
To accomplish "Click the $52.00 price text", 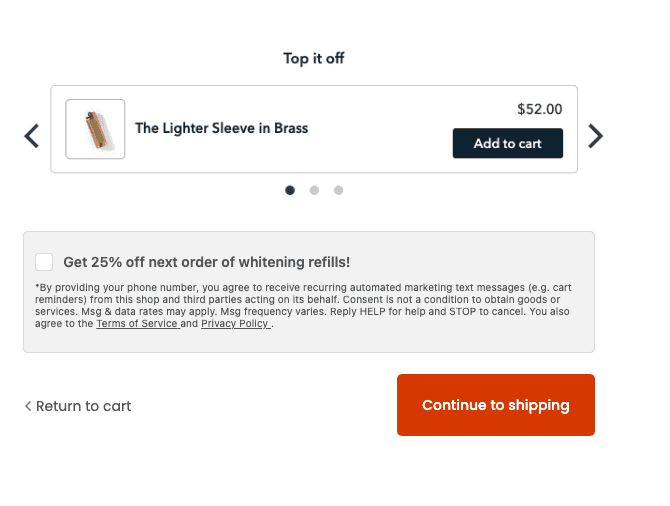I will tap(539, 109).
